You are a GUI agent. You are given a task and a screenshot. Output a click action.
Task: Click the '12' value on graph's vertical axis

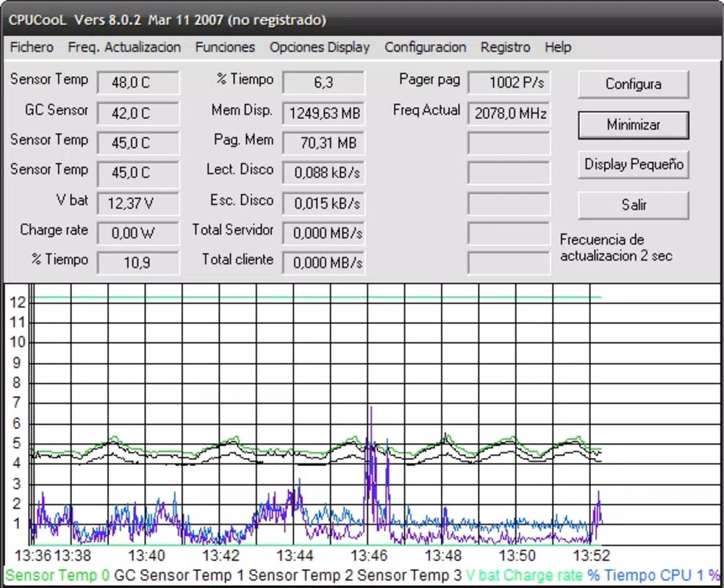18,302
